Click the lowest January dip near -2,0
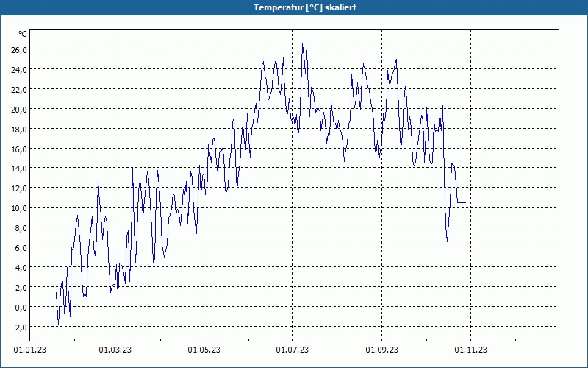This screenshot has height=368, width=588. [58, 325]
